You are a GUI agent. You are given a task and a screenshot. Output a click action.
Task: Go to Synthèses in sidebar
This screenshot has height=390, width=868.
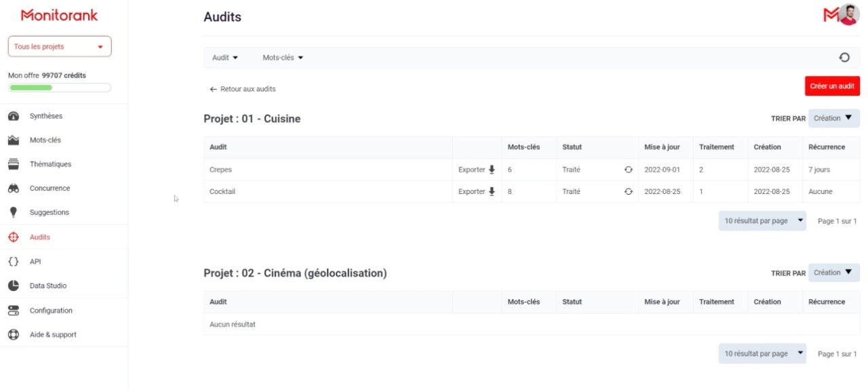46,116
